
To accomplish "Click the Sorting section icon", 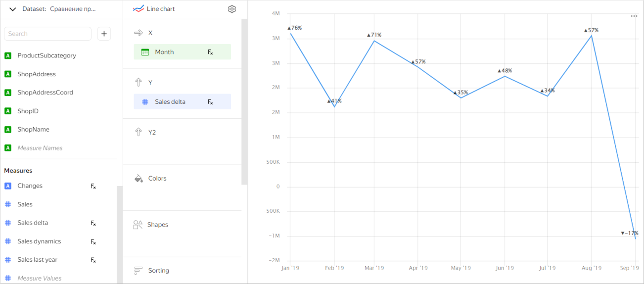I will (138, 271).
